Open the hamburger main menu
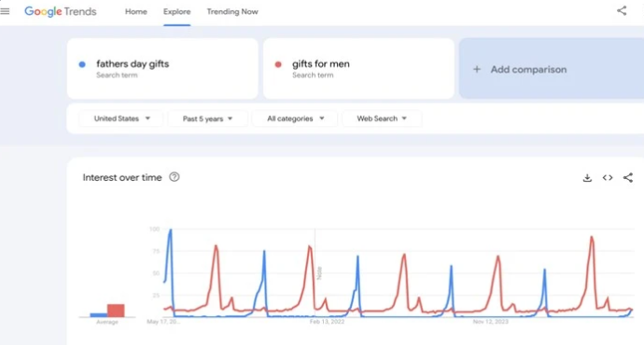This screenshot has height=345, width=644. [x=5, y=11]
